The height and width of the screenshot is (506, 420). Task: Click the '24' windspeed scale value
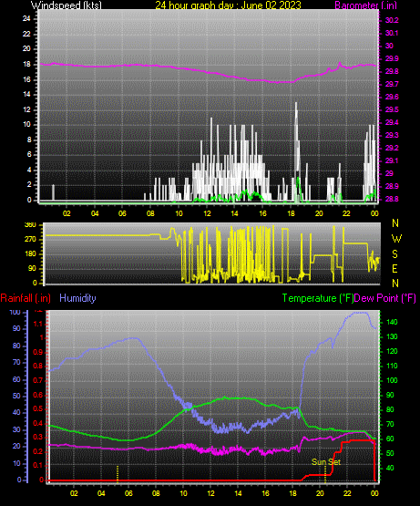point(26,19)
